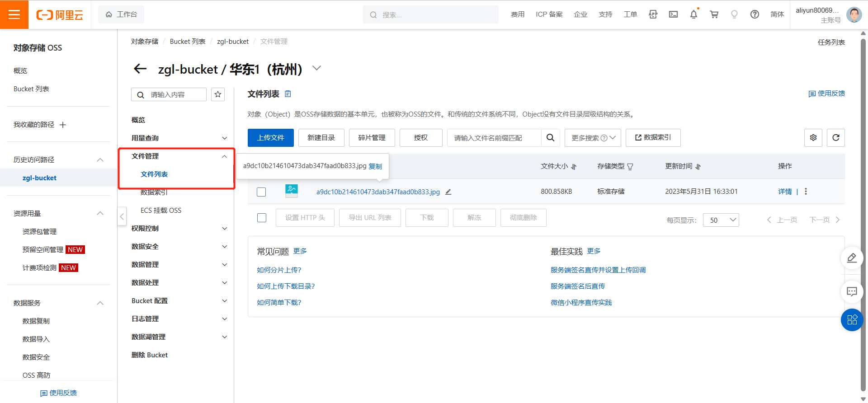Click the rename pencil beside file name

(x=448, y=192)
